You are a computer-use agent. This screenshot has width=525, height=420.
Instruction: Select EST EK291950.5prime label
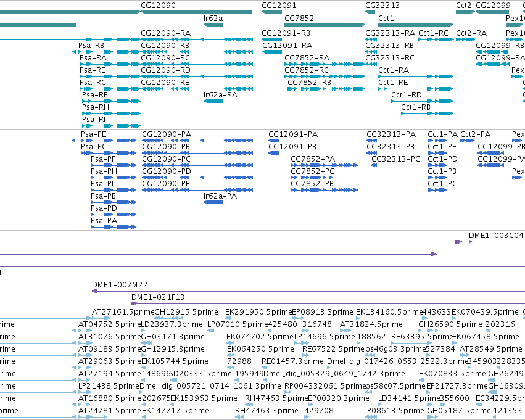pos(258,312)
